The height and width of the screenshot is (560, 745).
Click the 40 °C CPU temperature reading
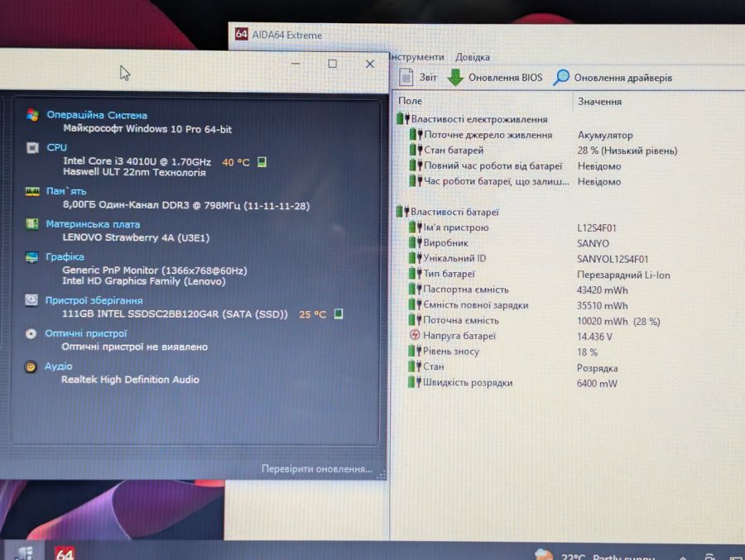tap(236, 162)
